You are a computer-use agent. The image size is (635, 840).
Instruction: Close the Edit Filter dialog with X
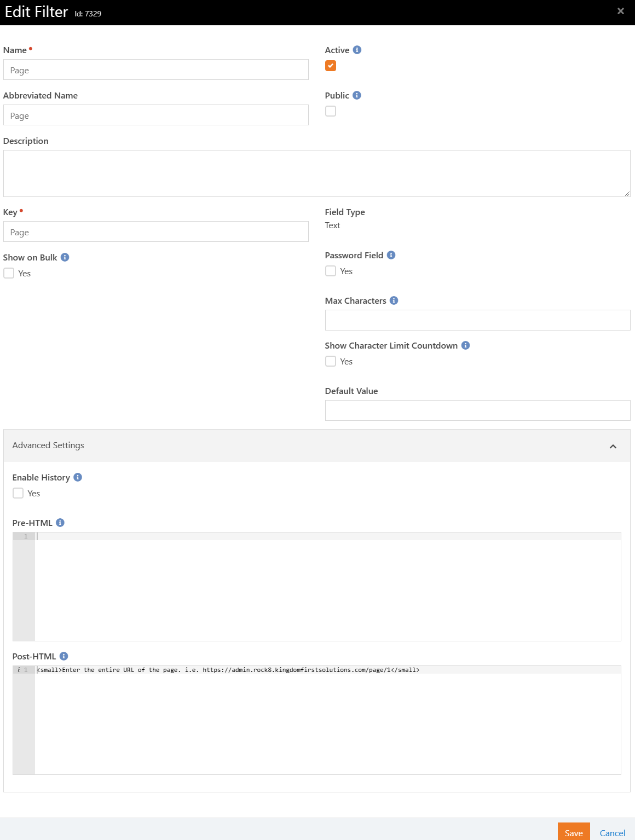(621, 11)
